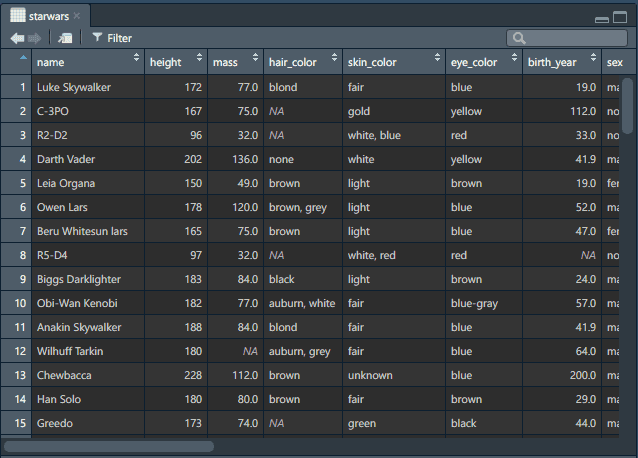Click the table grid icon on the starwars tab
The image size is (638, 458).
pyautogui.click(x=18, y=16)
